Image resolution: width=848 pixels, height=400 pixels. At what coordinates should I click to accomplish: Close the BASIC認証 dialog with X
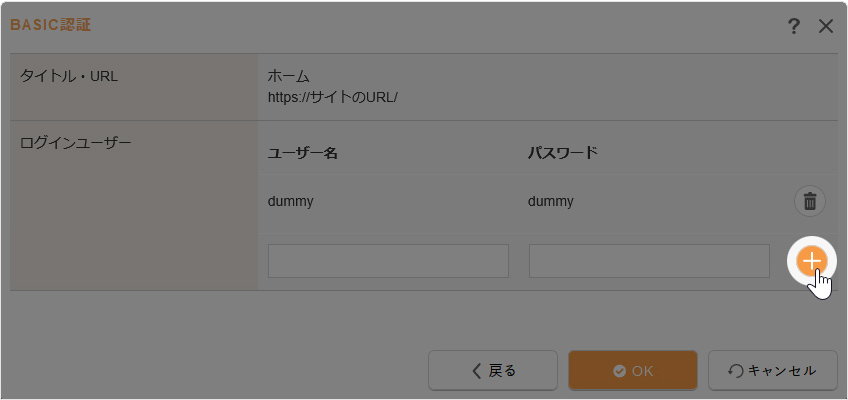(826, 26)
